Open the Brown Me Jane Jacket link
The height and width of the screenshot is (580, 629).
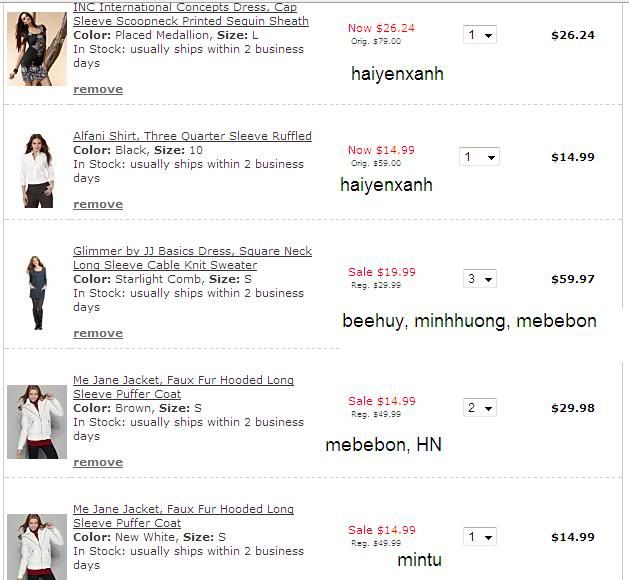183,380
